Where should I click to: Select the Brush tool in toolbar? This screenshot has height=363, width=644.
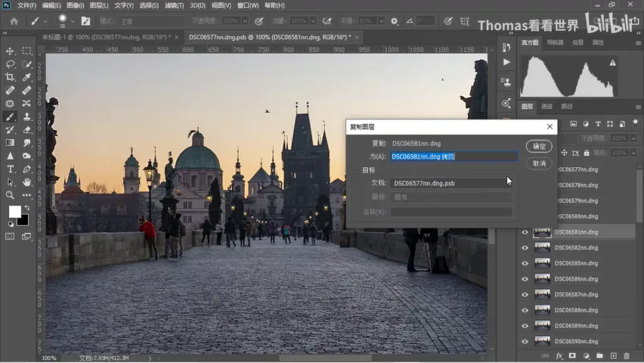tap(10, 116)
